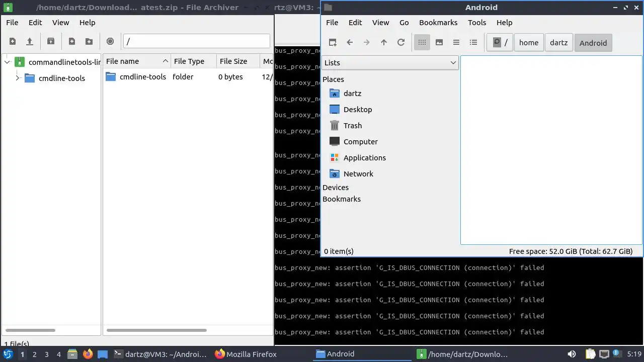
Task: Click the round stop icon in File Archiver toolbar
Action: [x=110, y=41]
